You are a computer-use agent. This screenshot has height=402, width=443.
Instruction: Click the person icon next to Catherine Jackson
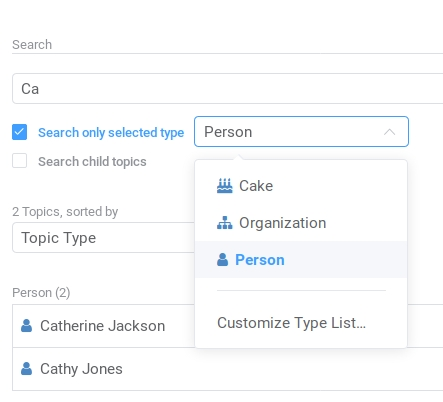[26, 326]
